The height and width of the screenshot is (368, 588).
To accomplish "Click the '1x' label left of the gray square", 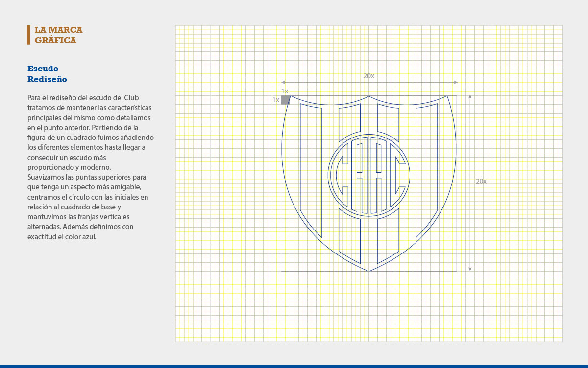I will point(276,100).
